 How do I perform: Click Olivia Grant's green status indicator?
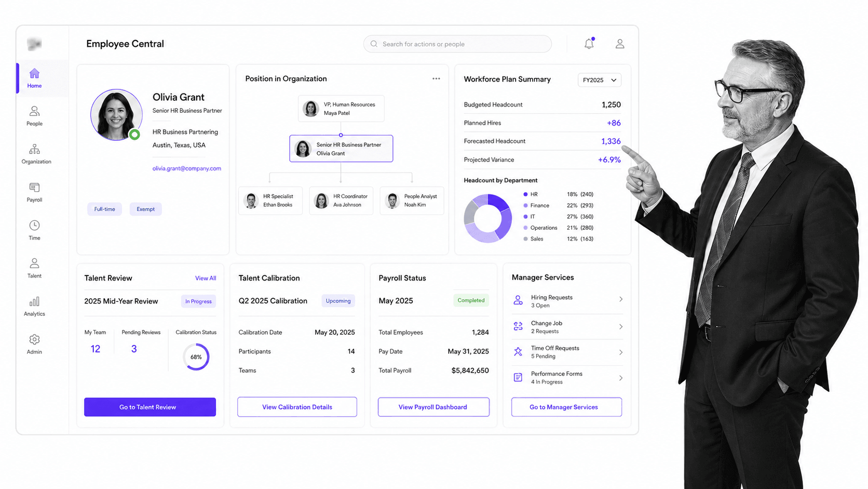coord(134,135)
